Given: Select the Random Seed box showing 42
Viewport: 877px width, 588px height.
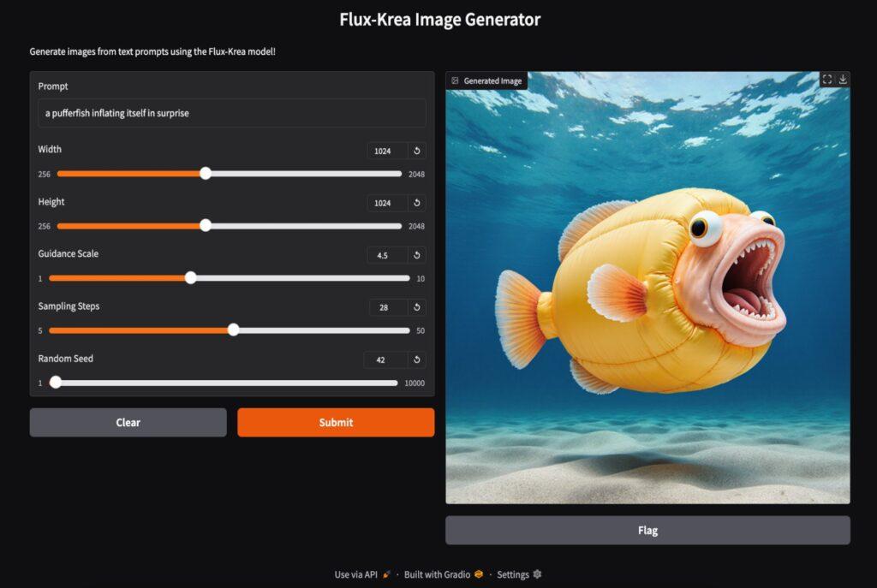Looking at the screenshot, I should click(x=385, y=360).
